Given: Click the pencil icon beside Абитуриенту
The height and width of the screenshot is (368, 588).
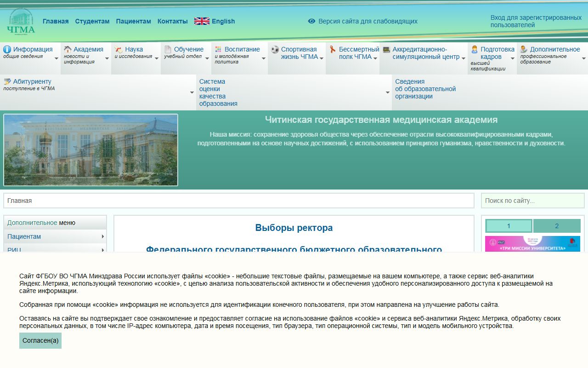Looking at the screenshot, I should 7,81.
